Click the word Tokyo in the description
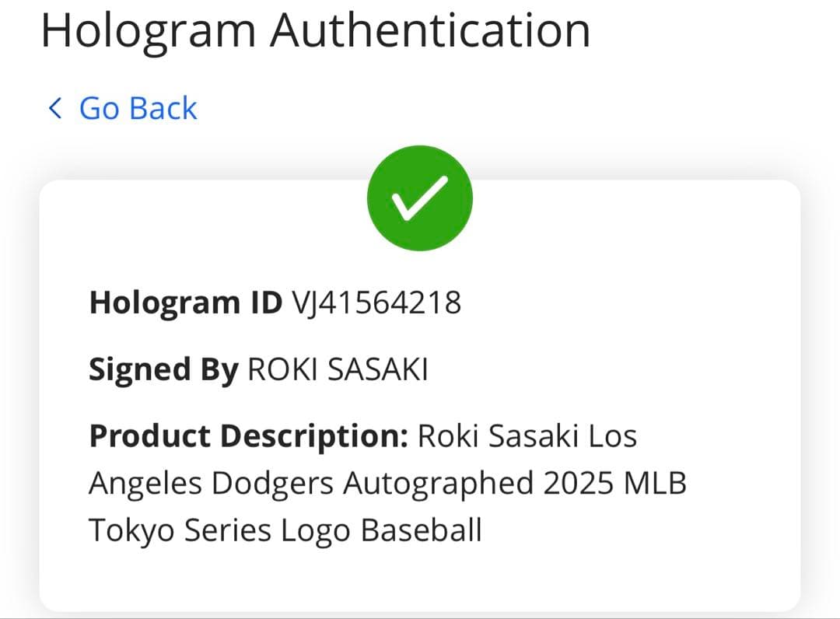Viewport: 840px width, 619px height. (x=131, y=530)
